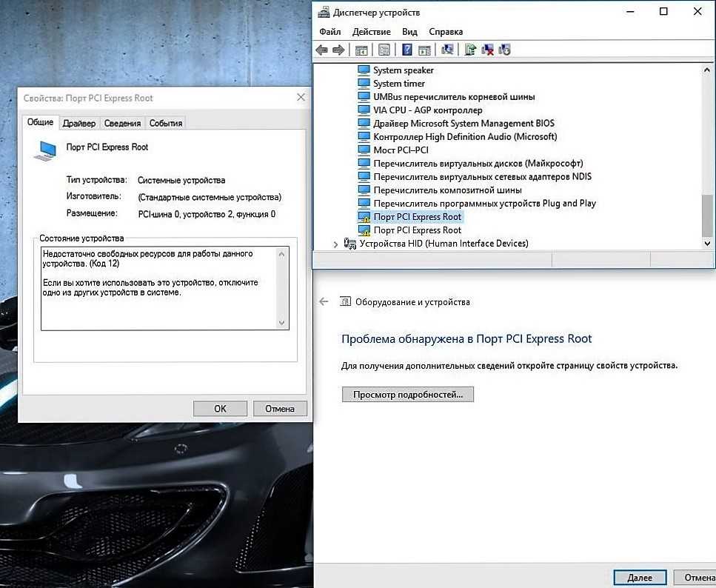Screen dimensions: 716x588
Task: Open the Справка menu
Action: [x=446, y=32]
